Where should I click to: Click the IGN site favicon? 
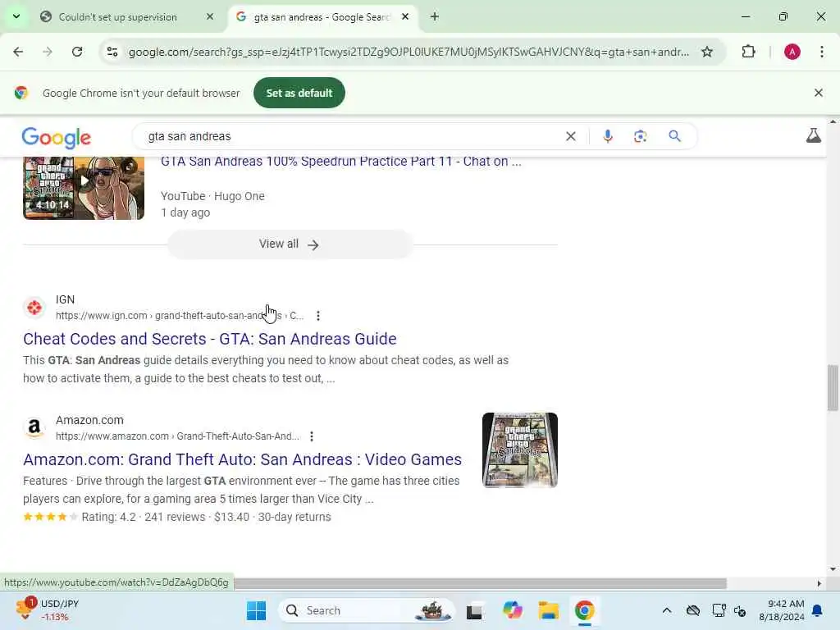[x=34, y=308]
